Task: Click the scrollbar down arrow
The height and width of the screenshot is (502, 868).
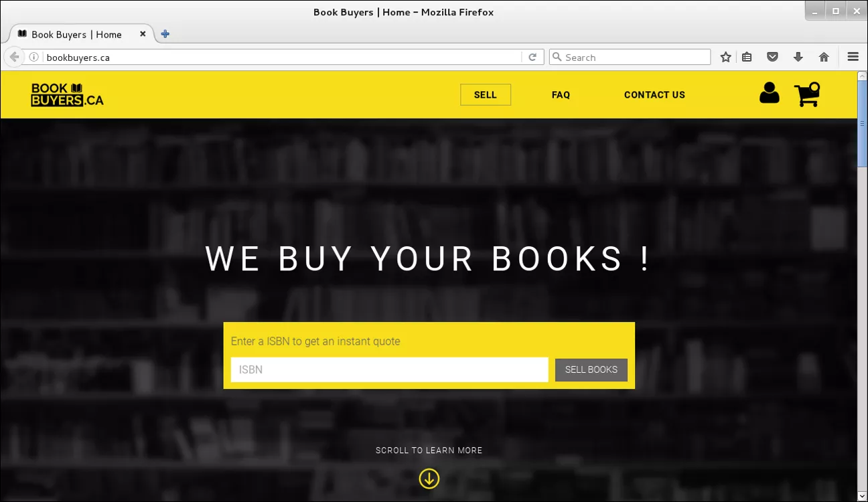Action: pos(862,496)
